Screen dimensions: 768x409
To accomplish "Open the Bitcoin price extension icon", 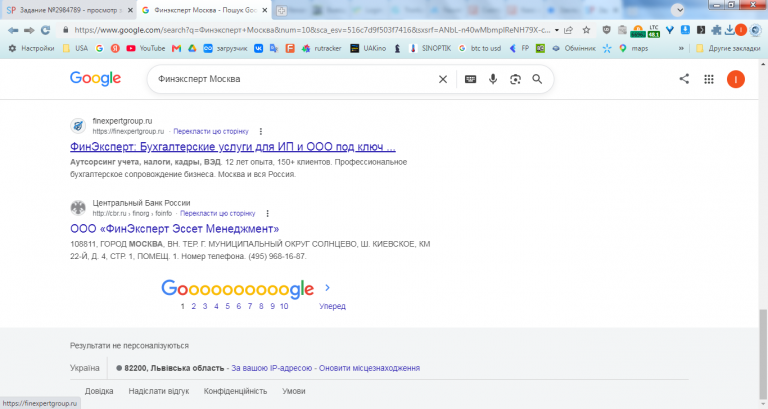I will (638, 31).
